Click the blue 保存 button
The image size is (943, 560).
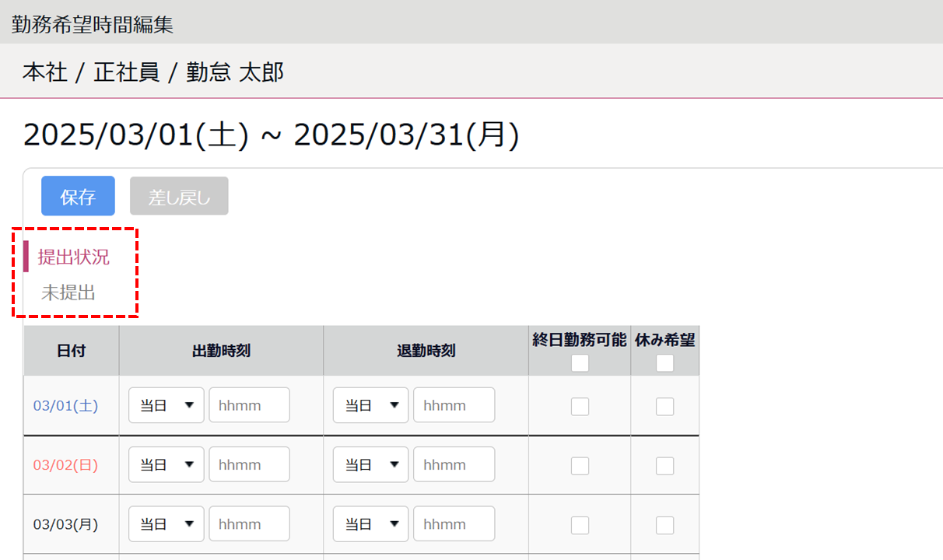pos(78,196)
